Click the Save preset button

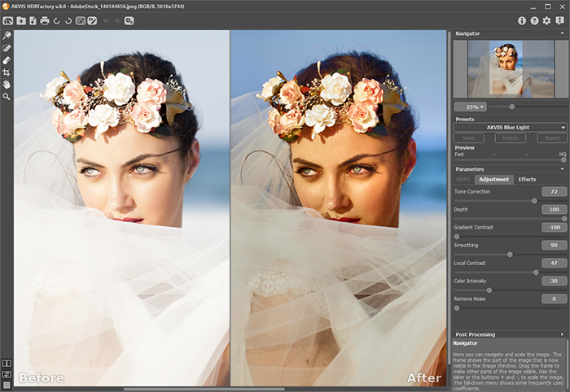(467, 137)
